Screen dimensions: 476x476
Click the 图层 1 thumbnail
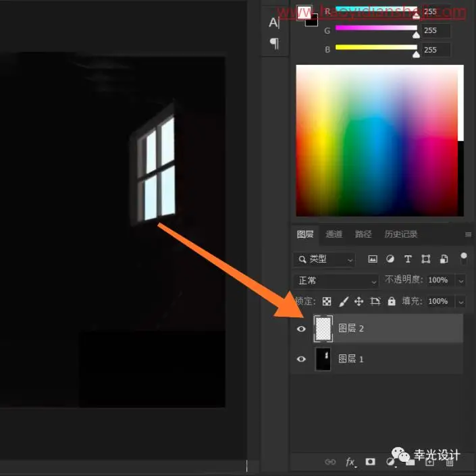323,359
